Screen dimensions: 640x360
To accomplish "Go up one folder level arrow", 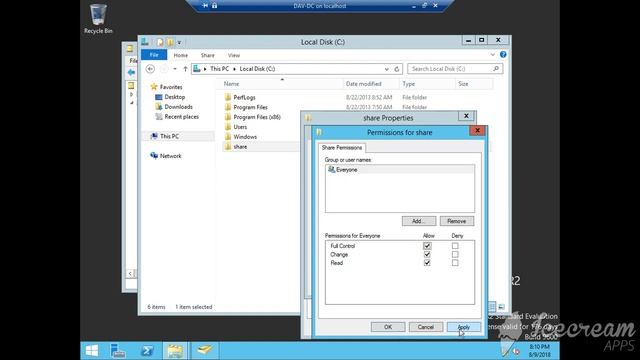I will tap(185, 69).
